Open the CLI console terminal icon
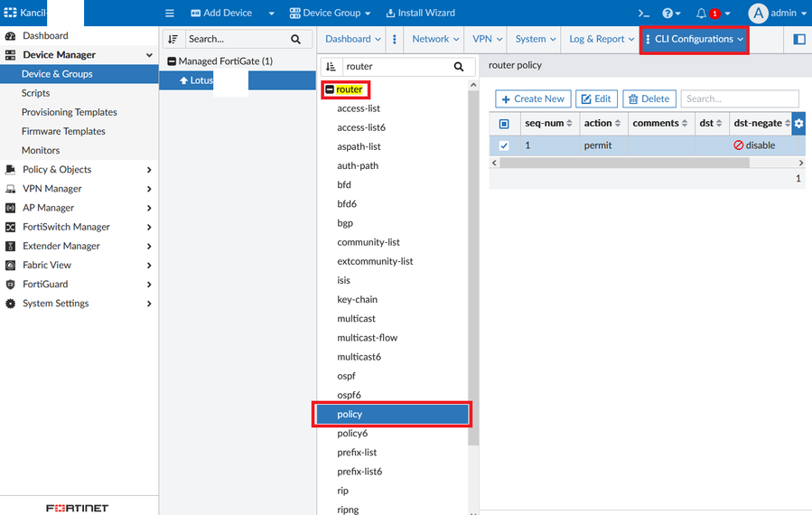812x515 pixels. click(644, 14)
